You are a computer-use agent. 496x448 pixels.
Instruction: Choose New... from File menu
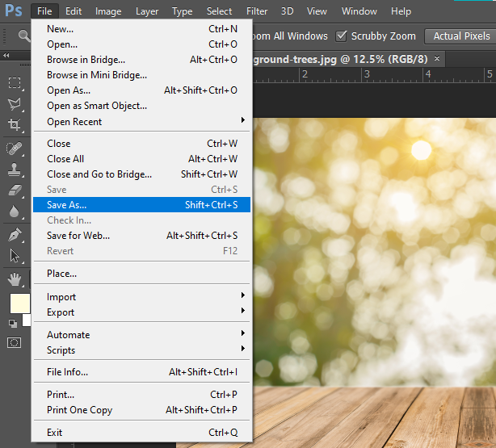point(141,29)
